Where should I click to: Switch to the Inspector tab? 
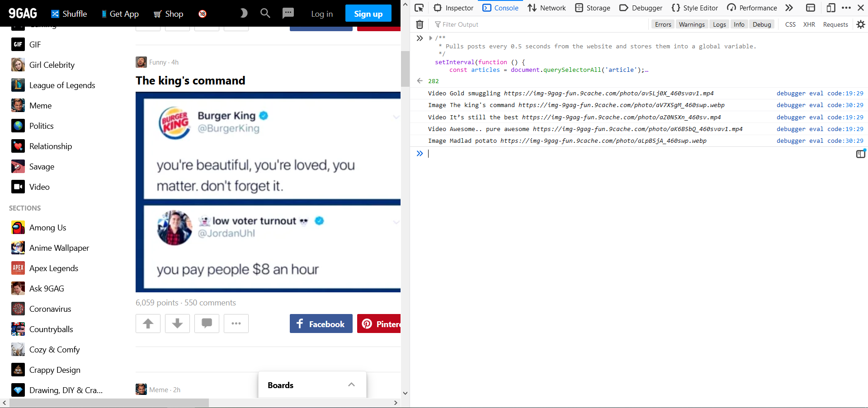pyautogui.click(x=453, y=8)
